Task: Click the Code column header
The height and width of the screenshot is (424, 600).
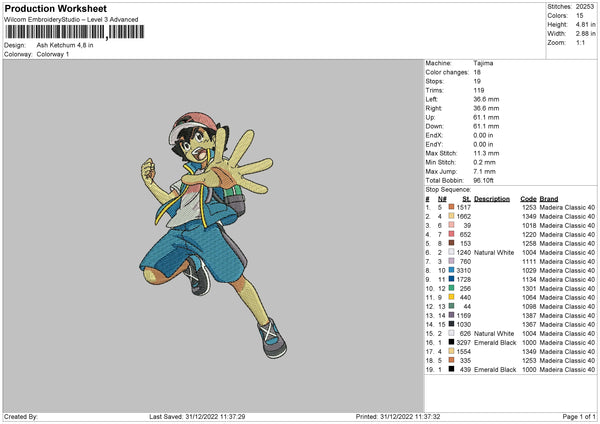Action: pyautogui.click(x=528, y=199)
